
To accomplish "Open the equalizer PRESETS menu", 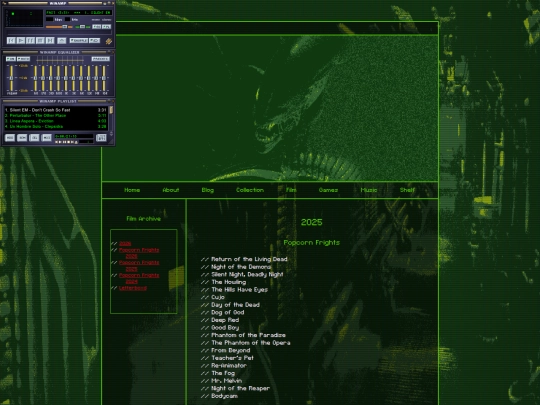I will pyautogui.click(x=101, y=59).
